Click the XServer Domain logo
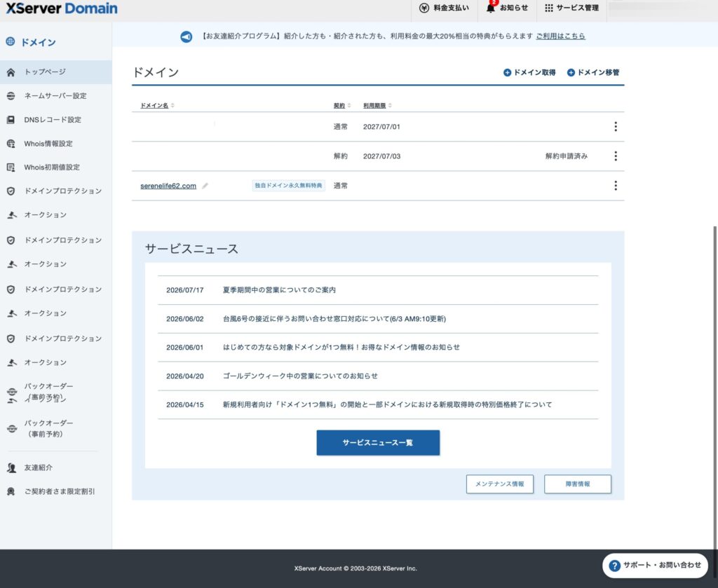Image resolution: width=718 pixels, height=588 pixels. click(62, 8)
